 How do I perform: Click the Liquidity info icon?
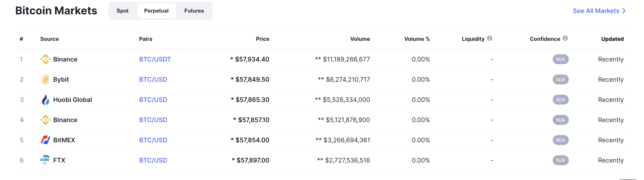(490, 38)
